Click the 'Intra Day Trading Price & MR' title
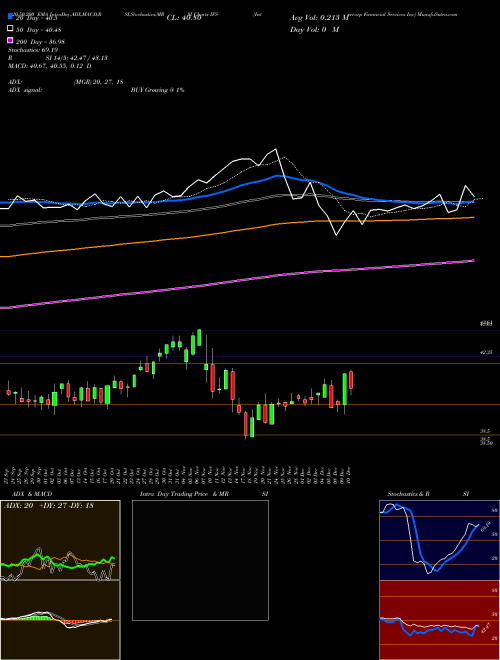The height and width of the screenshot is (660, 500). click(184, 494)
